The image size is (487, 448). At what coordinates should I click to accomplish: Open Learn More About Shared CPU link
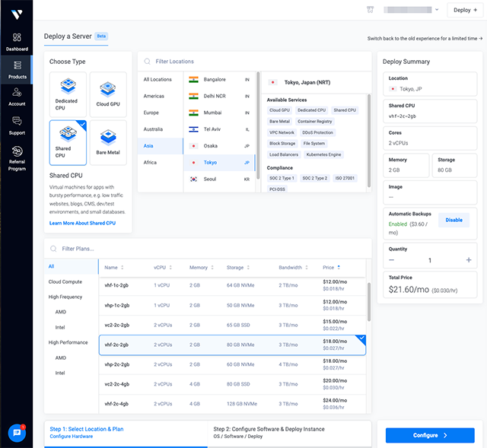(82, 223)
